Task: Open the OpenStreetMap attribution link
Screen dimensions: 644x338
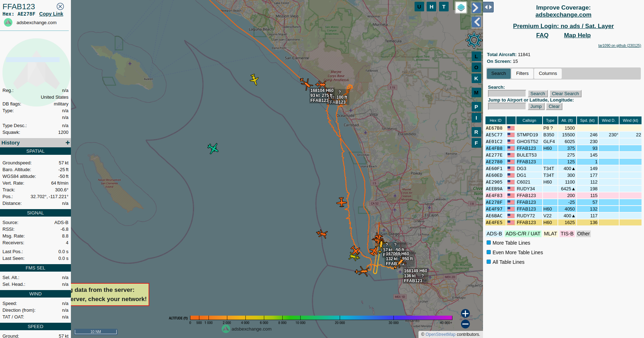Action: (x=440, y=334)
